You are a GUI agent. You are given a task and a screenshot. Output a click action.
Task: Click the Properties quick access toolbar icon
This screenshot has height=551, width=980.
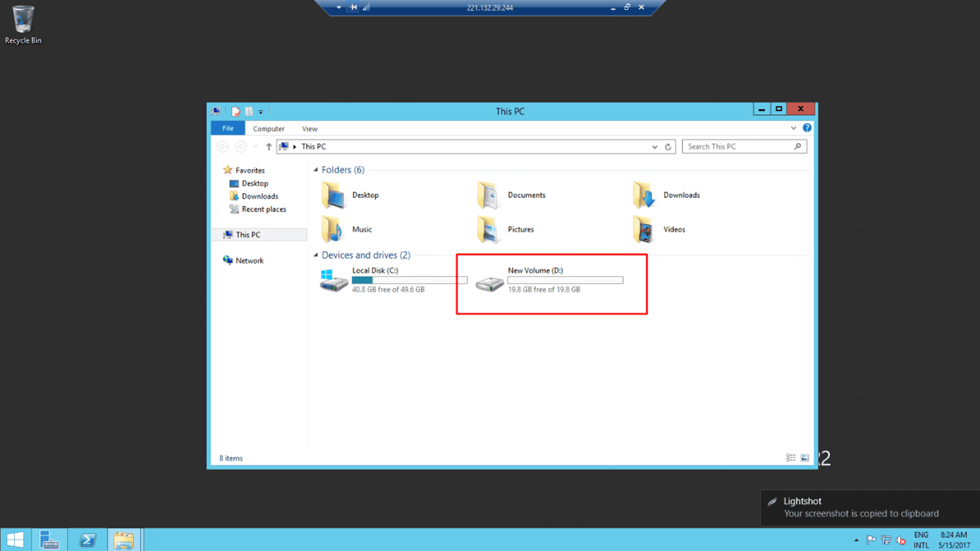click(x=236, y=112)
